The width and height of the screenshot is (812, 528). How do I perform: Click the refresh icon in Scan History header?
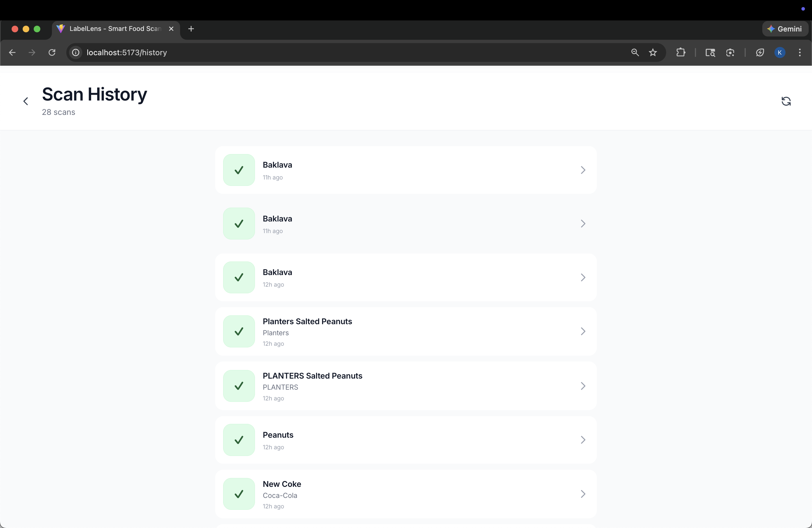point(786,101)
